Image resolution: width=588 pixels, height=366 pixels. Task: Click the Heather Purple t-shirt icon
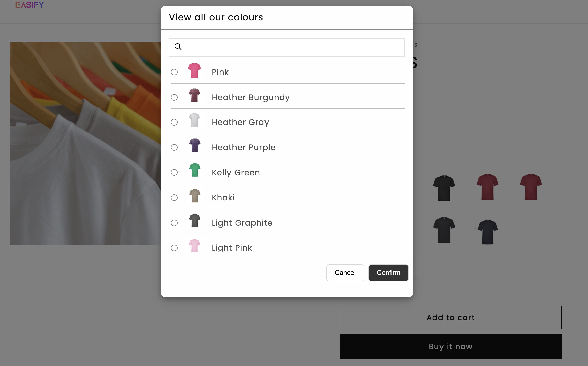(195, 145)
